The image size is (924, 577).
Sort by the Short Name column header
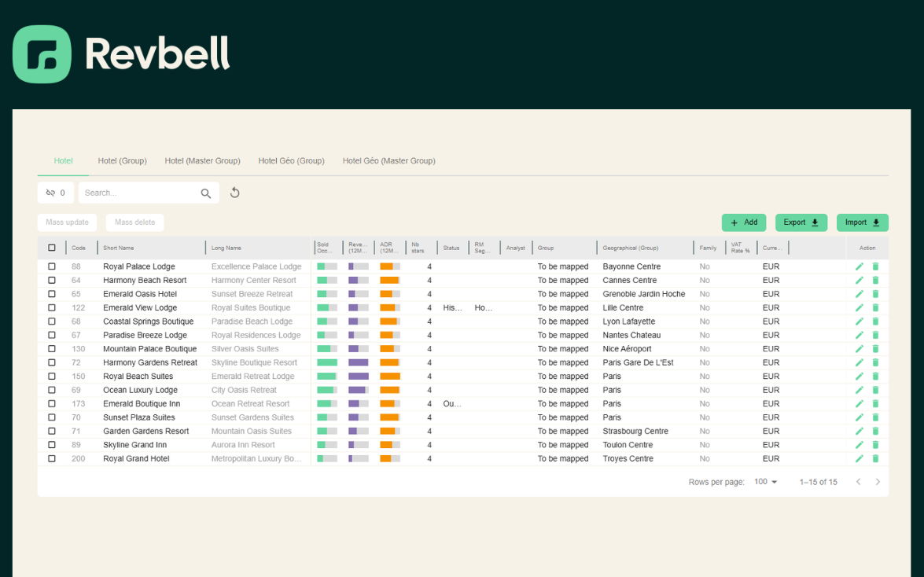tap(119, 248)
